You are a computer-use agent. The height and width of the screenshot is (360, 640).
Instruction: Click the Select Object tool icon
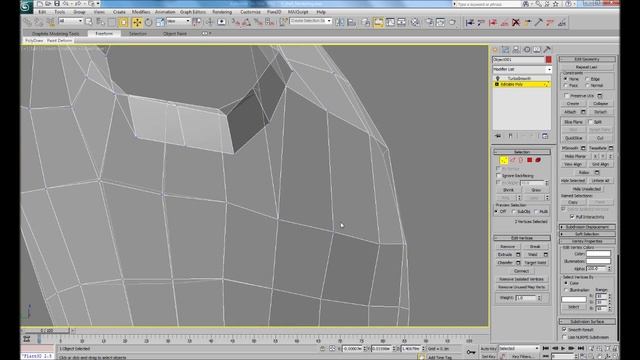[89, 22]
